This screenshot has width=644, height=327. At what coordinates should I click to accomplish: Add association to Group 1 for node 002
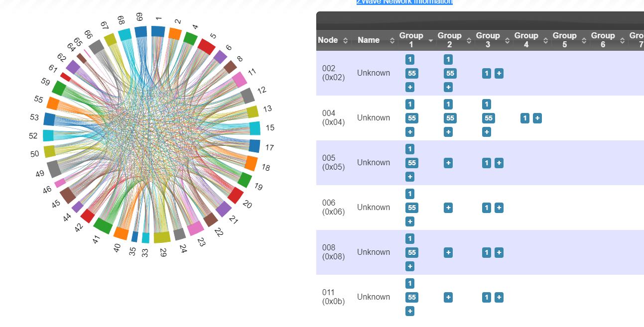(410, 87)
